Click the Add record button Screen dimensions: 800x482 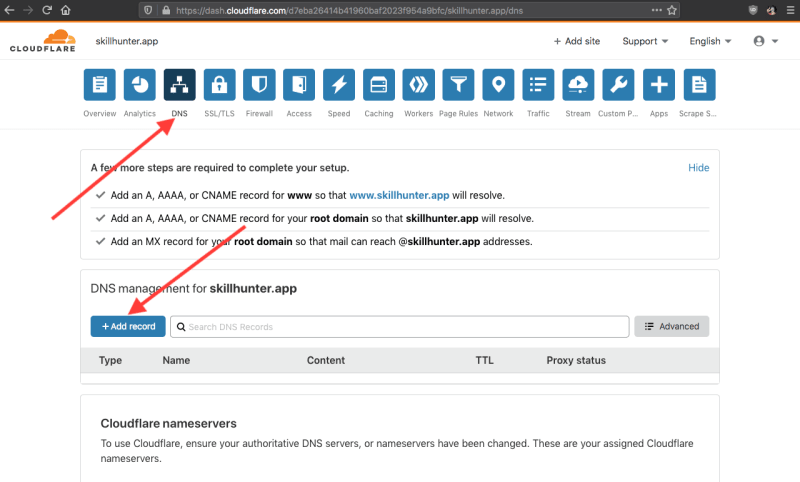[128, 326]
